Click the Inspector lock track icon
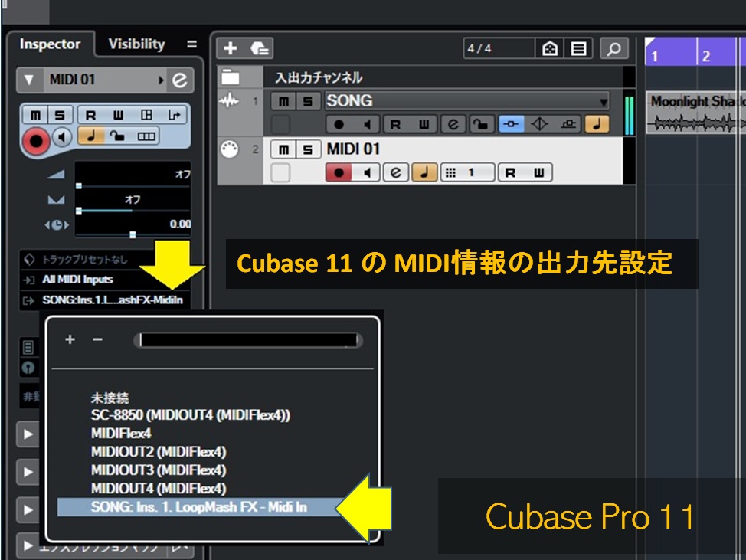The width and height of the screenshot is (746, 560). tap(117, 136)
